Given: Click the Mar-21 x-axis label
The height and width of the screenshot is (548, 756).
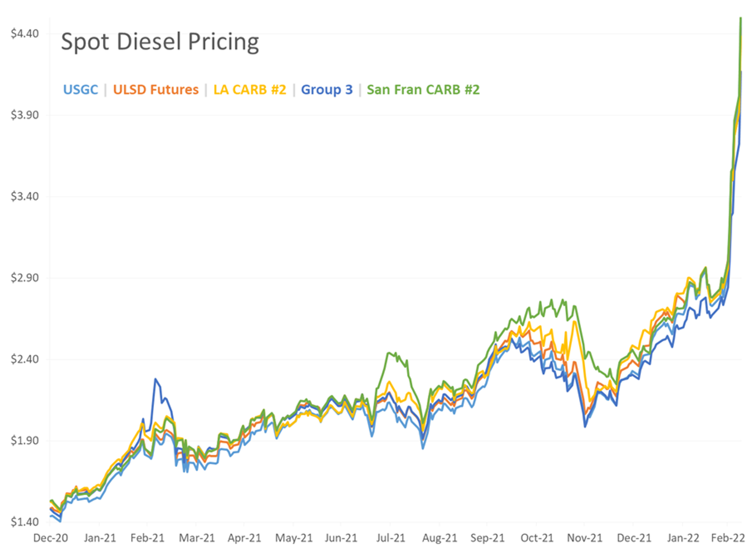Looking at the screenshot, I should 197,538.
